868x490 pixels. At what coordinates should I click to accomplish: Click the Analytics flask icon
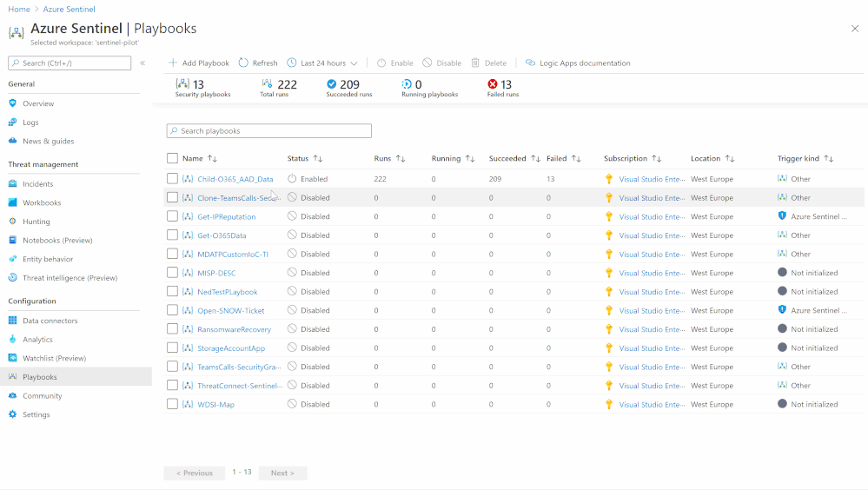pos(13,339)
